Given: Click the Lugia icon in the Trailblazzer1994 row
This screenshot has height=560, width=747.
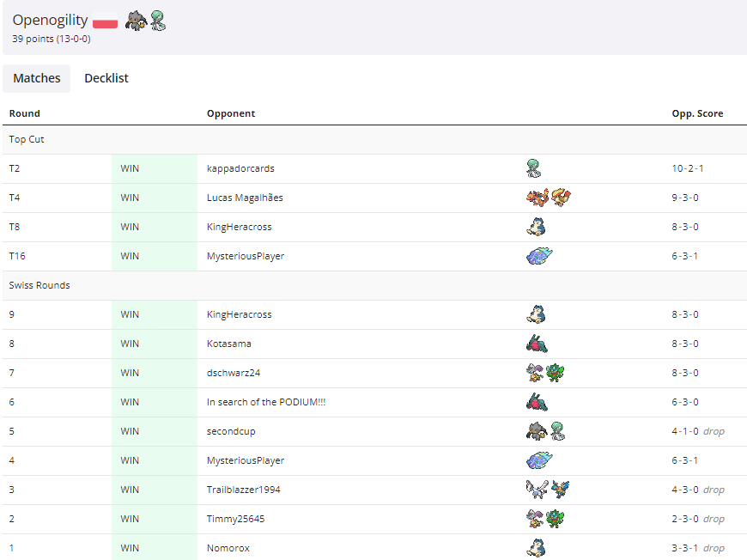Looking at the screenshot, I should (x=537, y=489).
